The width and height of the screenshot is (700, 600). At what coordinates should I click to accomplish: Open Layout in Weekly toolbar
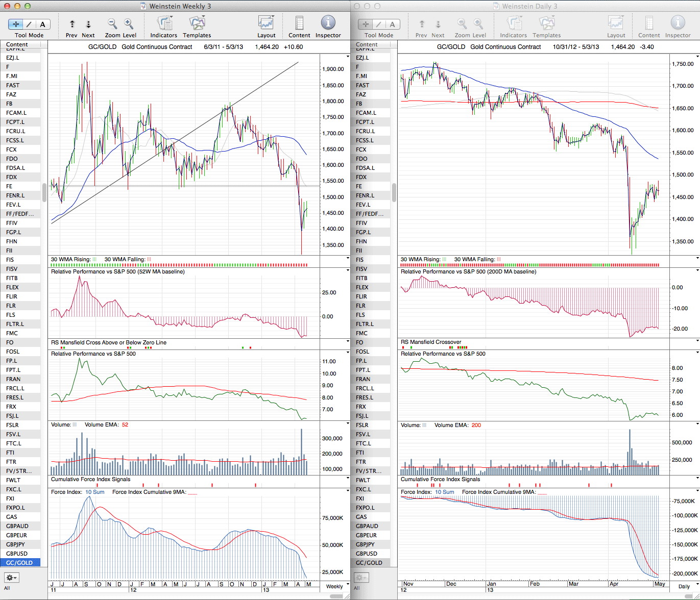coord(266,23)
